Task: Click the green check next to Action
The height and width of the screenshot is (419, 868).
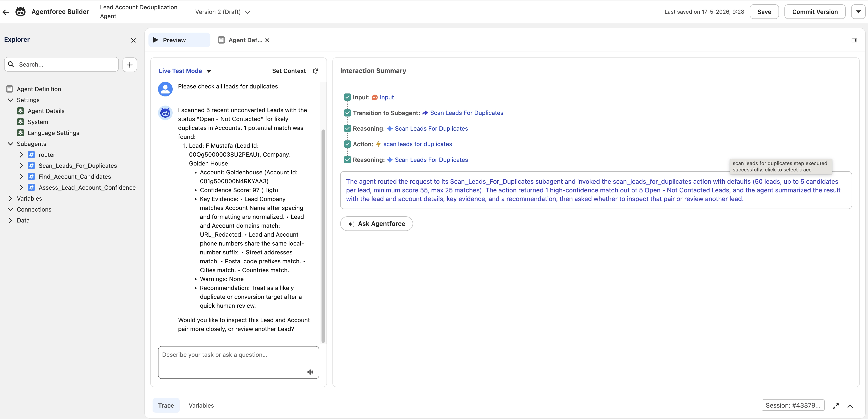Action: point(347,144)
